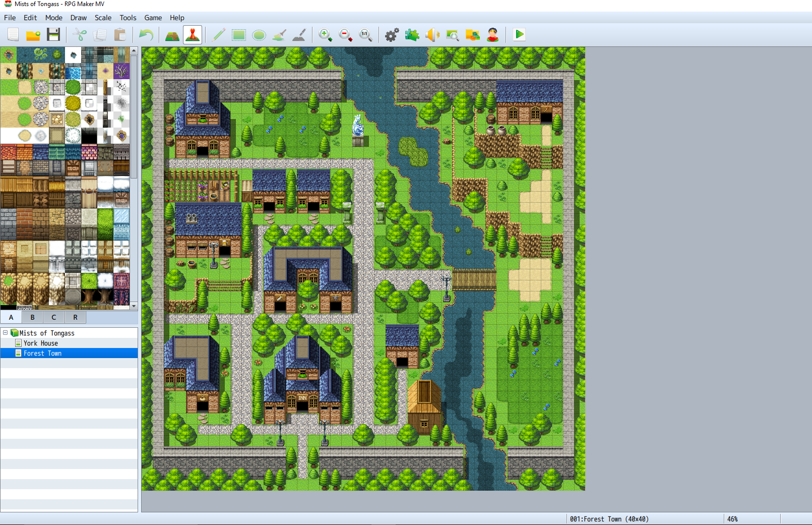The height and width of the screenshot is (525, 812).
Task: Switch to tileset tab B
Action: coord(32,317)
